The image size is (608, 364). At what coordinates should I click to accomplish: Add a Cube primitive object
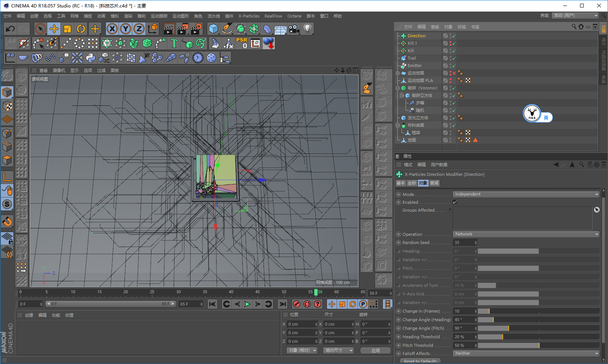click(x=213, y=29)
